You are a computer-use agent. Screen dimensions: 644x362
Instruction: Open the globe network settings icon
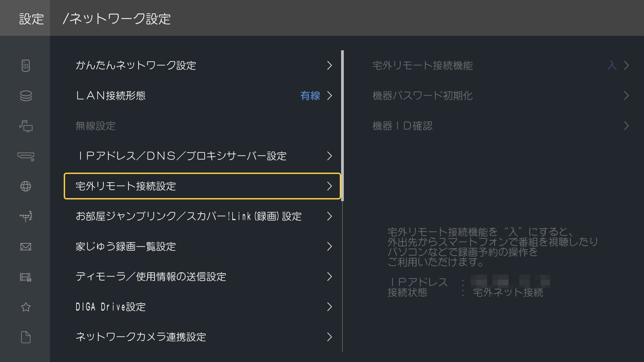[25, 186]
